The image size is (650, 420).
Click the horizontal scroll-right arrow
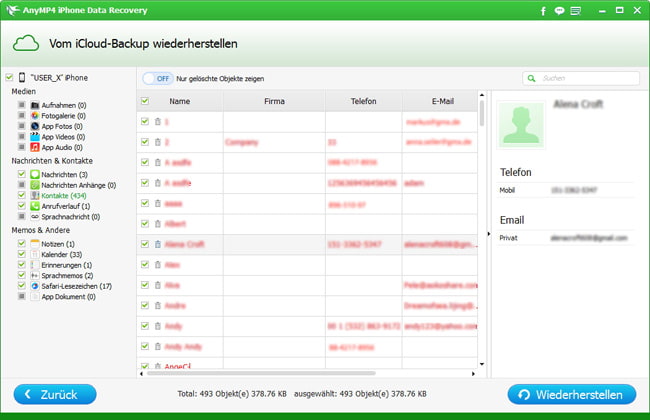tap(473, 374)
